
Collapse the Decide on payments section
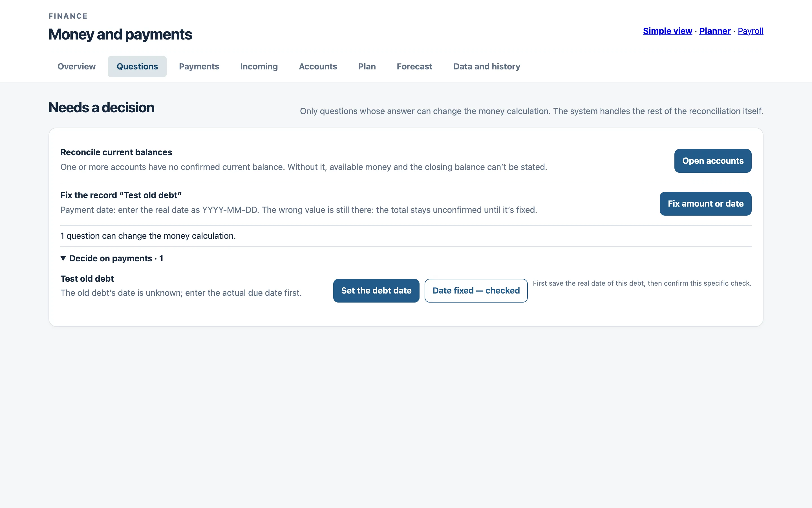click(x=112, y=258)
